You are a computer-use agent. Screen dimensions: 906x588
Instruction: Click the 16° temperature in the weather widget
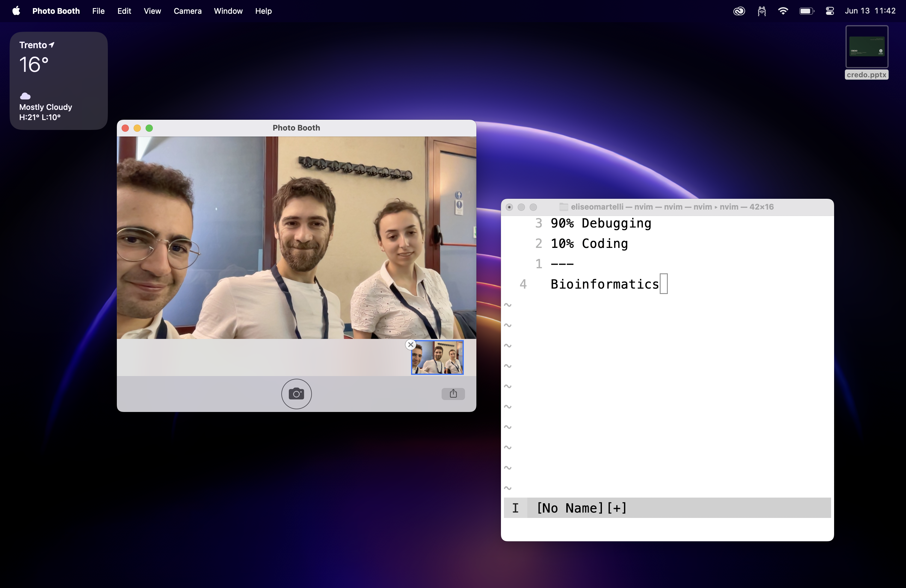(x=34, y=65)
